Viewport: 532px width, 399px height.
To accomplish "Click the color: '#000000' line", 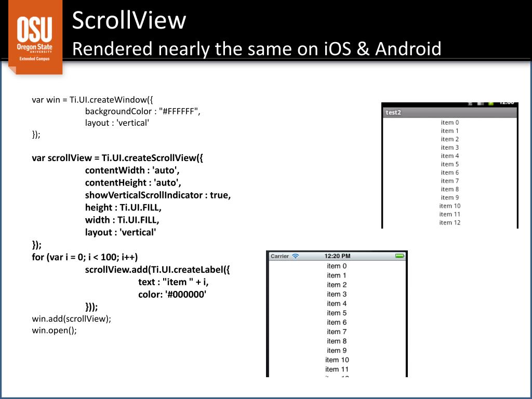I will click(172, 295).
